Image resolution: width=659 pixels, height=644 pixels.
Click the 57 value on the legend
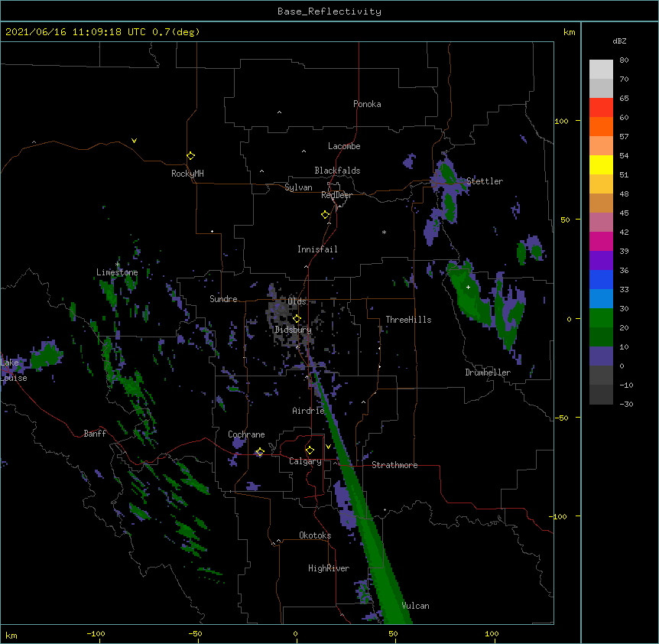coord(624,136)
